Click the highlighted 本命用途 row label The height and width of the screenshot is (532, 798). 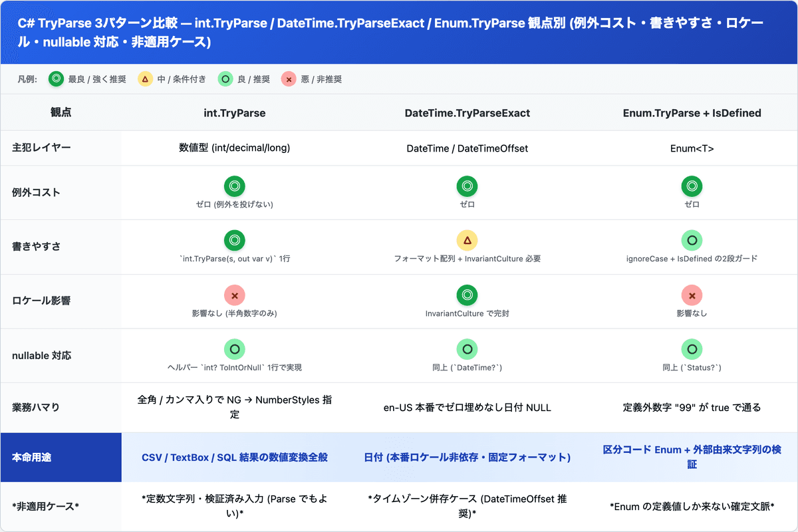pos(61,458)
